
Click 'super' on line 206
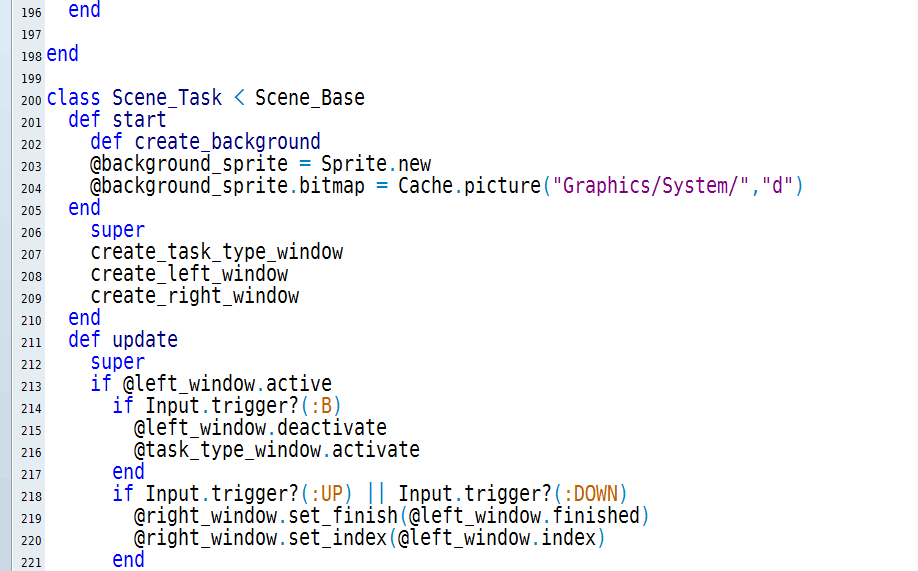(117, 230)
